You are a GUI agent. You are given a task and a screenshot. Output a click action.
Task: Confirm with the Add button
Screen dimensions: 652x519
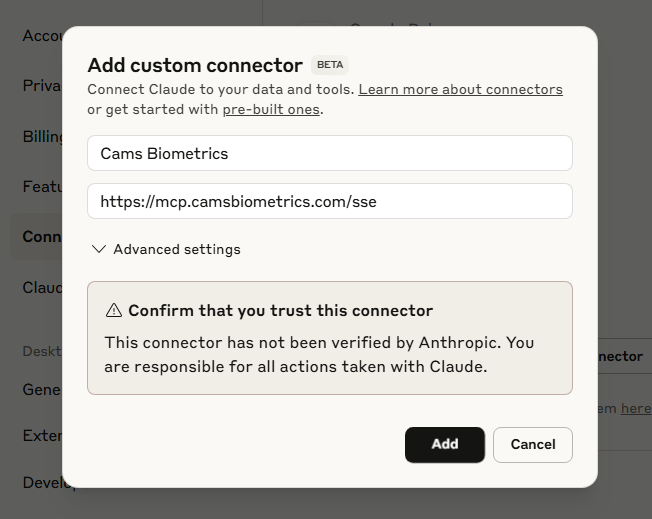point(445,445)
